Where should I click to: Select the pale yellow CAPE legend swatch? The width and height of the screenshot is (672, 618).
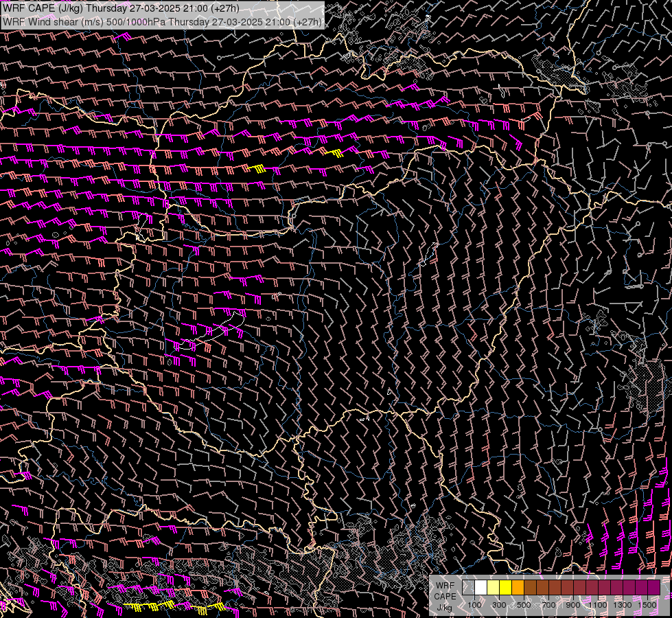pos(494,588)
